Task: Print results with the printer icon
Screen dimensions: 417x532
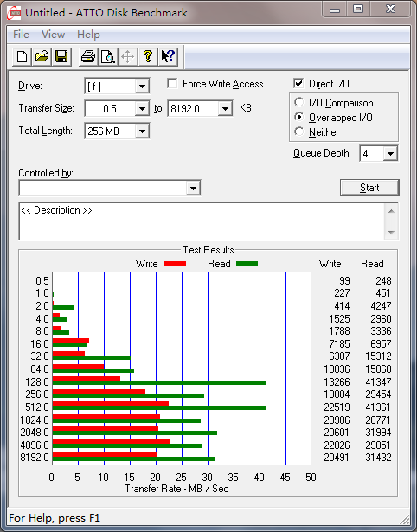Action: 88,56
